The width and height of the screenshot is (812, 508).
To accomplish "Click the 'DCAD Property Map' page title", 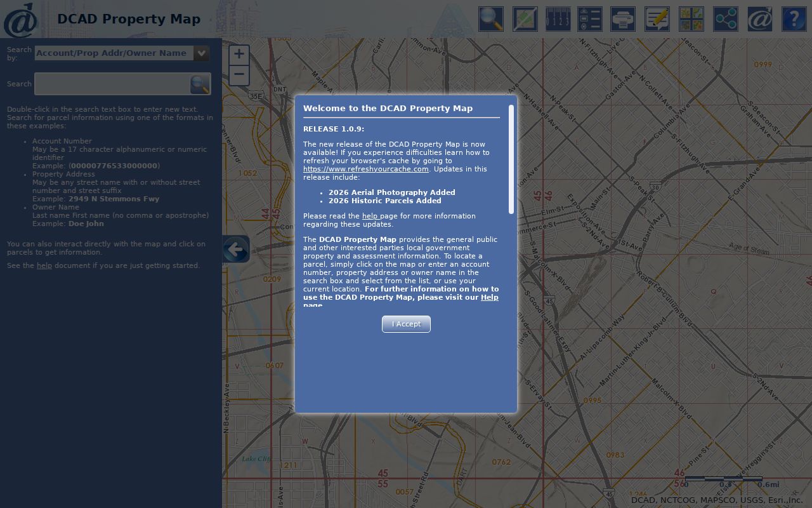I will click(129, 19).
